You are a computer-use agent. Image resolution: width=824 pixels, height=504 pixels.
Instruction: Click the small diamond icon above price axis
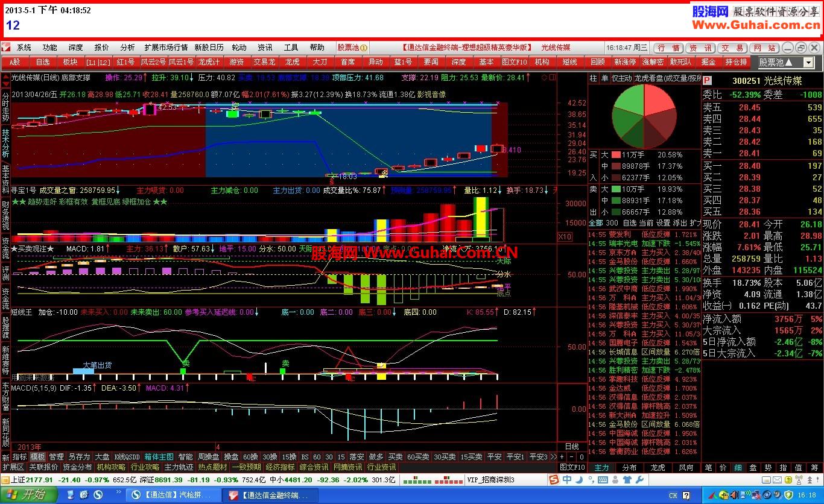tap(544, 77)
